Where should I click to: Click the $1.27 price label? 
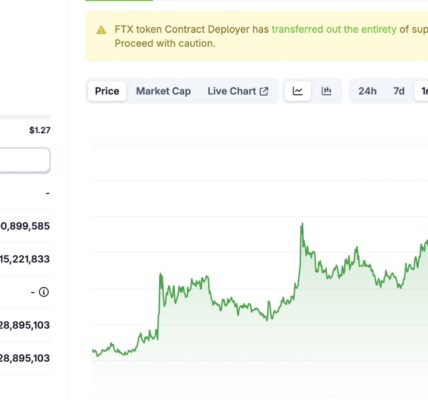[x=40, y=130]
